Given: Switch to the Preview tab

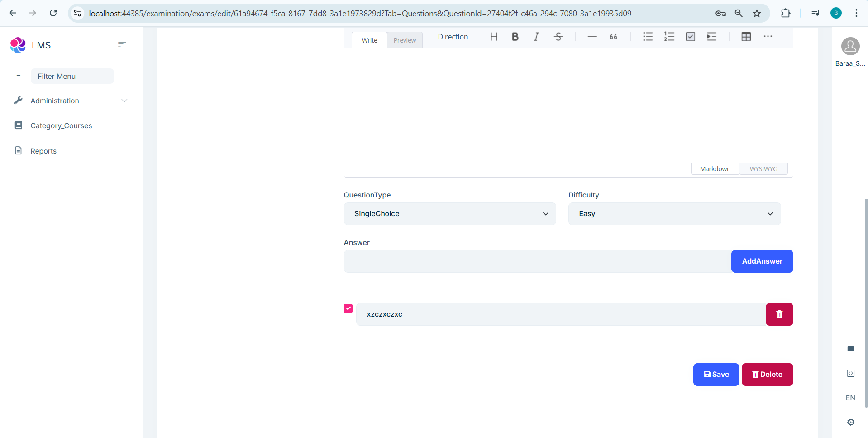Looking at the screenshot, I should point(405,40).
